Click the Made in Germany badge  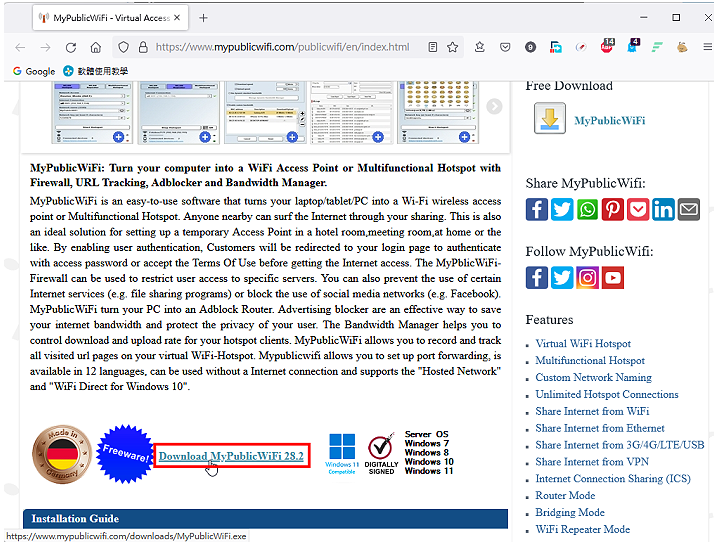point(62,454)
